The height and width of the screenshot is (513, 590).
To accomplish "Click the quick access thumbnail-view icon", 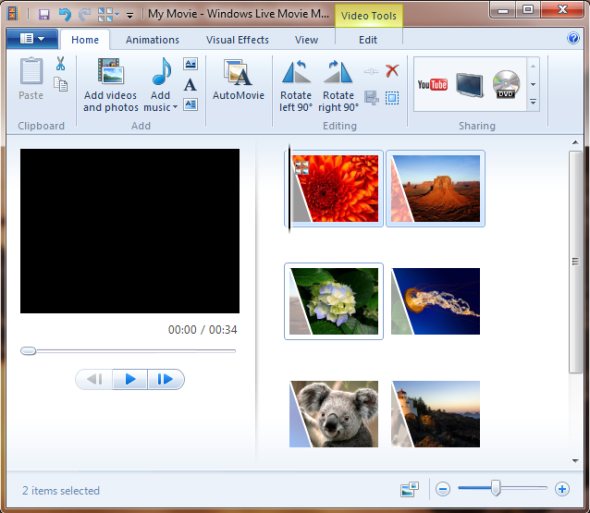I will coord(105,15).
